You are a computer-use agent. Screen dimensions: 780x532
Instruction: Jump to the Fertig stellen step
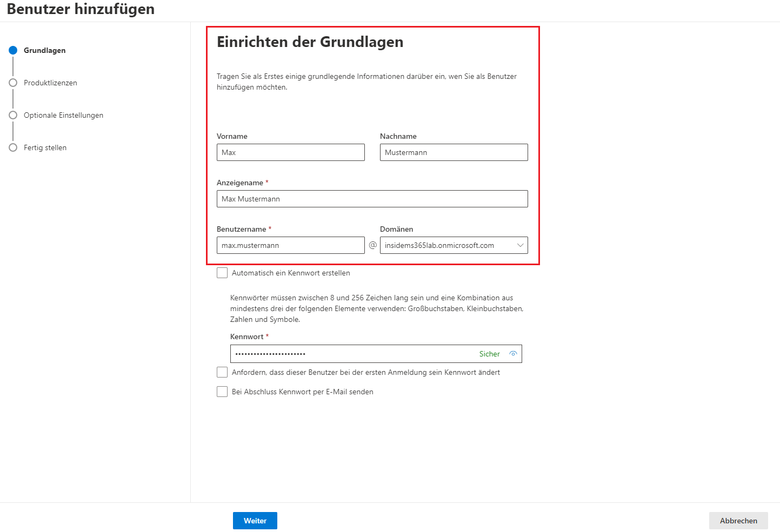click(45, 147)
